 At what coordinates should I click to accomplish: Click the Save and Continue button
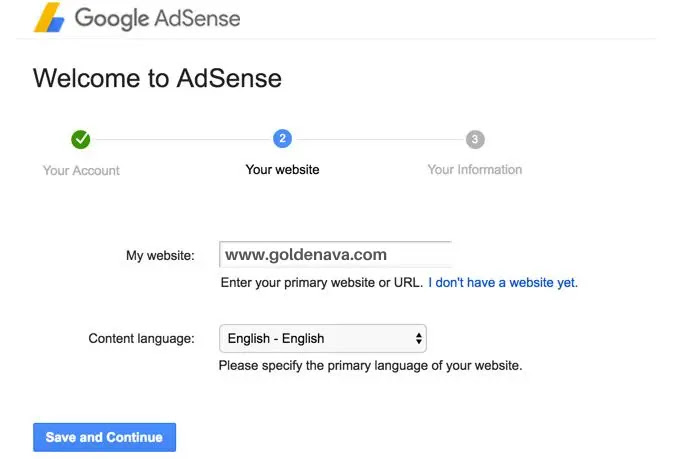[x=104, y=437]
